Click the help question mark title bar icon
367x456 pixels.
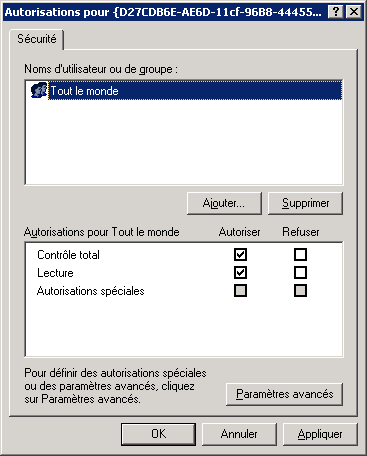336,12
